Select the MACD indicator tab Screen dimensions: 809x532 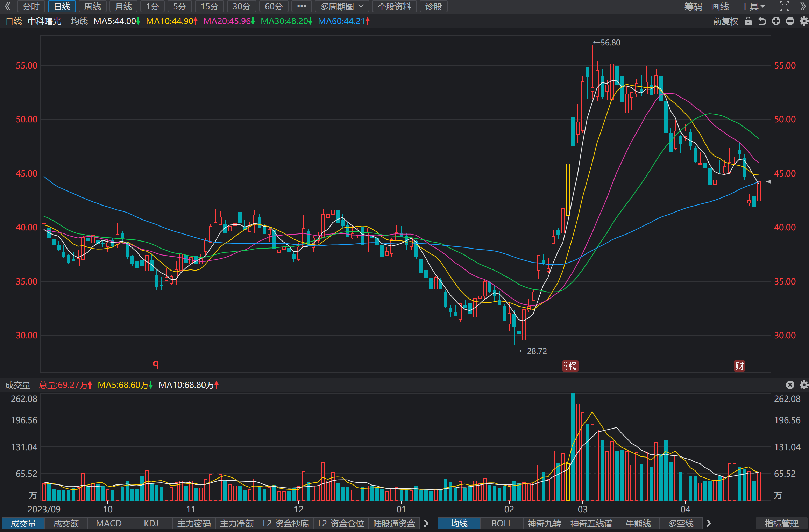[x=109, y=523]
